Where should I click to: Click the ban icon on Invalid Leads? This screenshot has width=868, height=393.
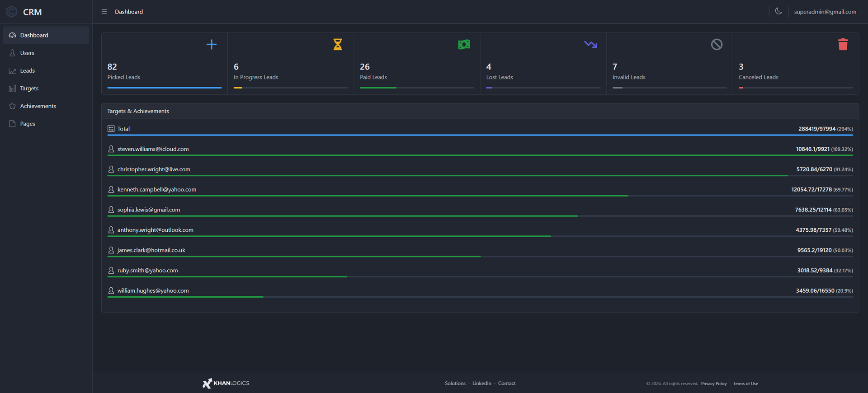(x=717, y=44)
